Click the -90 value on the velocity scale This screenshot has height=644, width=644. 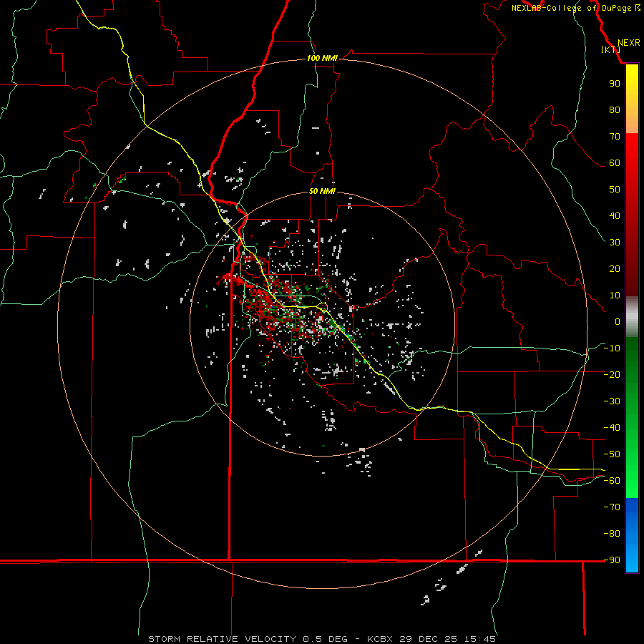pyautogui.click(x=612, y=560)
